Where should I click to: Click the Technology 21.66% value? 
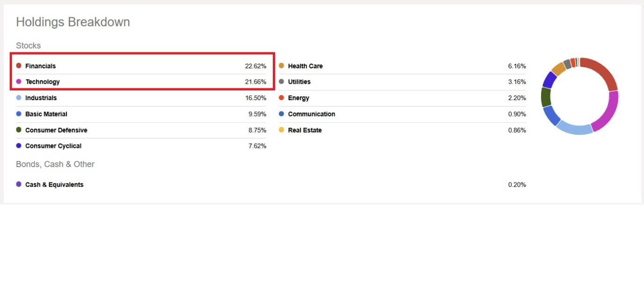256,82
